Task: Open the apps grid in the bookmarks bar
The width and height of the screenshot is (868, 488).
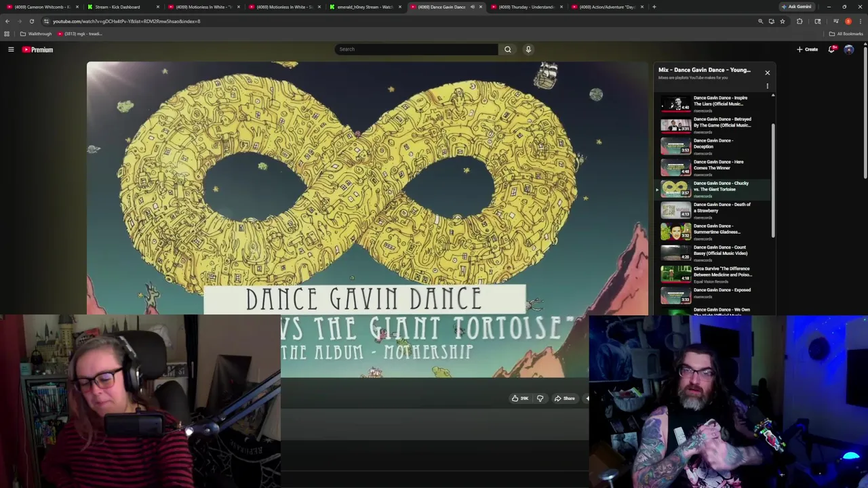Action: 7,34
